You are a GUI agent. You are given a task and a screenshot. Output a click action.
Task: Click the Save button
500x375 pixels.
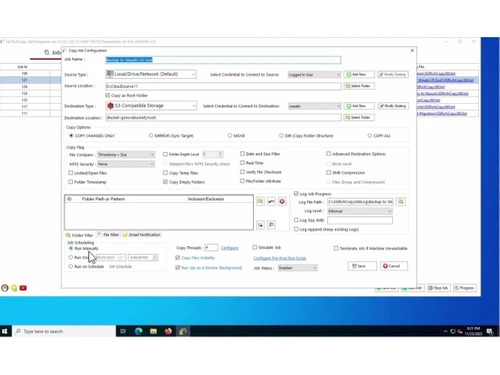click(362, 266)
